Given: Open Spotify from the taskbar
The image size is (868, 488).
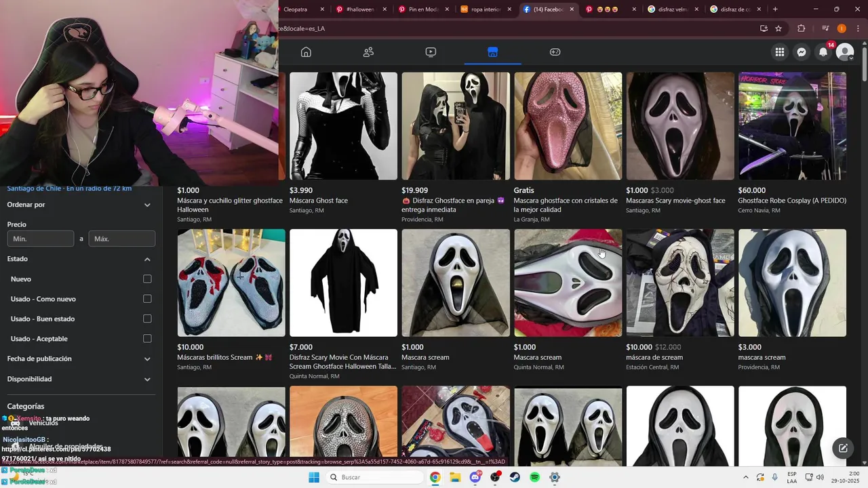Looking at the screenshot, I should 534,477.
